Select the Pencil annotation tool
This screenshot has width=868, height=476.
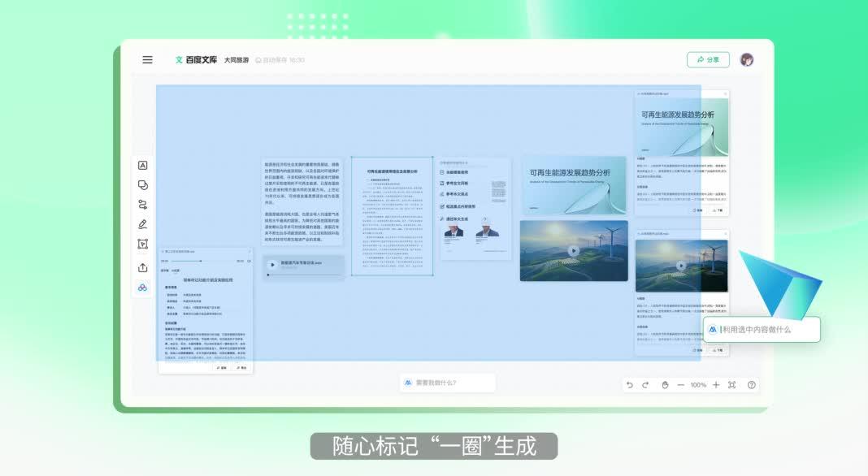pyautogui.click(x=142, y=224)
